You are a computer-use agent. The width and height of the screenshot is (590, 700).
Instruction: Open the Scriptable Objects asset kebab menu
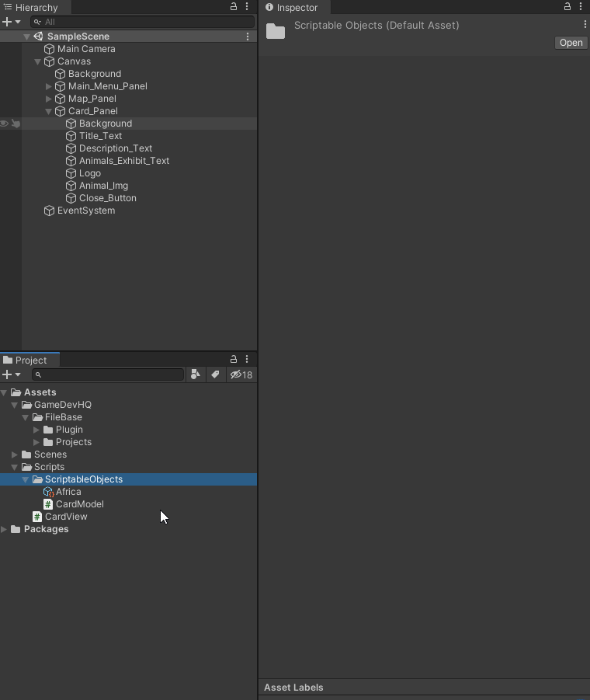585,25
